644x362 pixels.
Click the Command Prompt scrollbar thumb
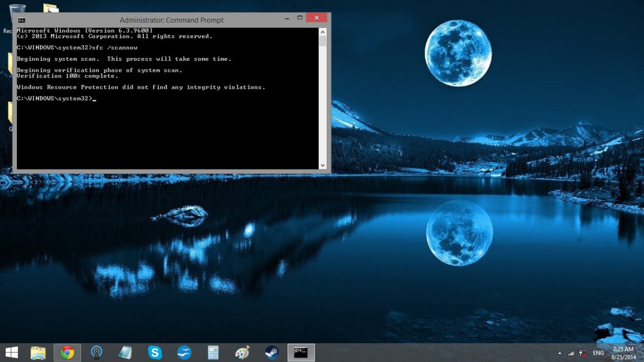[x=322, y=41]
